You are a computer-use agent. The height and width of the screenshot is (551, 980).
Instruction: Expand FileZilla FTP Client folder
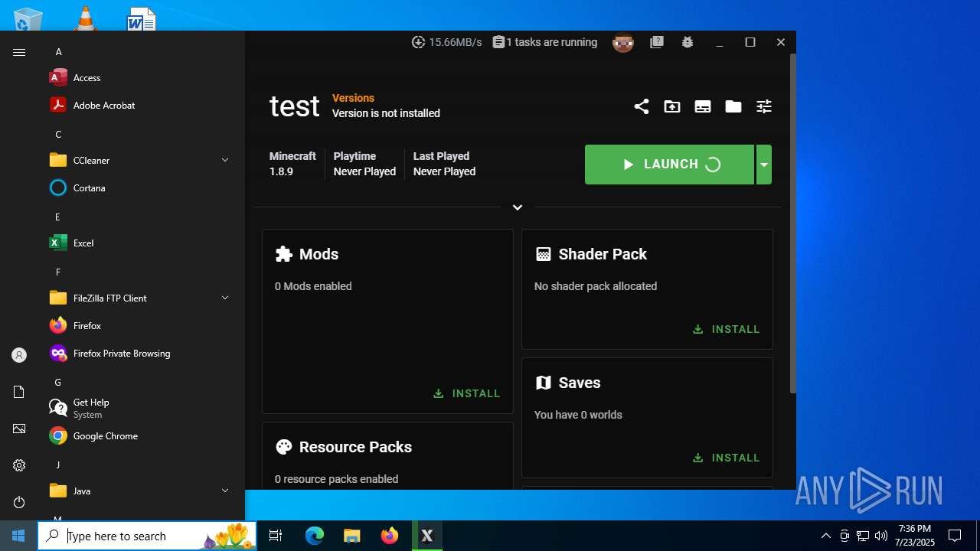141,298
